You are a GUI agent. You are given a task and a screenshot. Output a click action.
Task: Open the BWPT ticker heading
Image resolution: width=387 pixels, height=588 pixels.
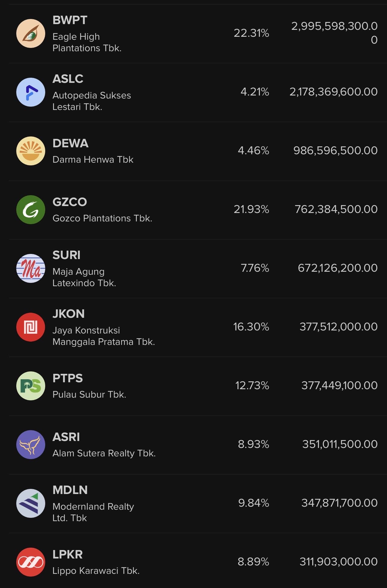click(70, 20)
